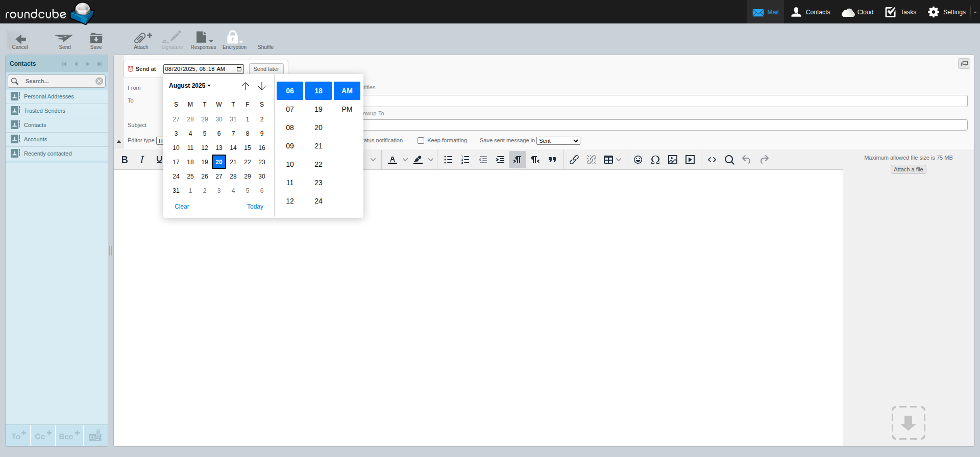This screenshot has height=457, width=980.
Task: Open the table insert dropdown
Action: click(x=619, y=160)
